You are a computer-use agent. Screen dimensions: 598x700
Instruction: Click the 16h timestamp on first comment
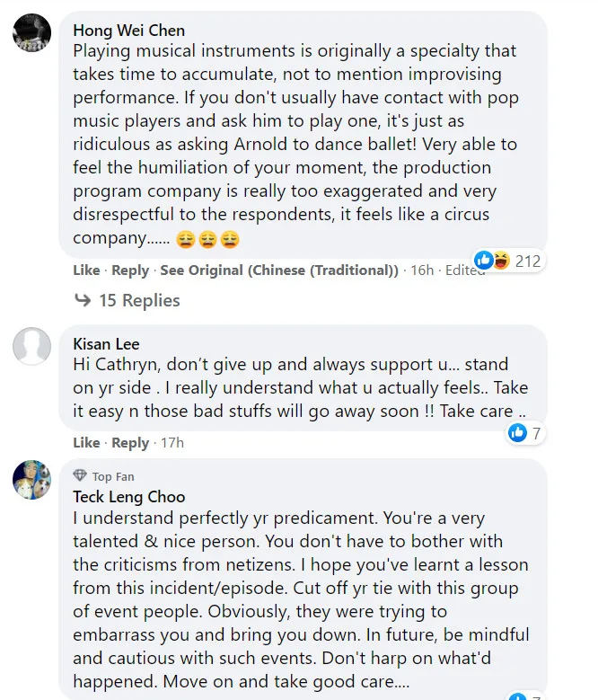(x=422, y=270)
